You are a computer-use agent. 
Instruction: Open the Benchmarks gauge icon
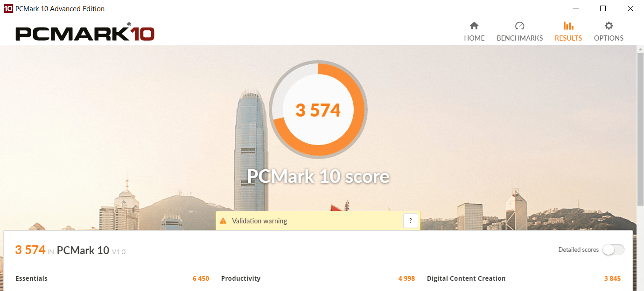(x=519, y=26)
